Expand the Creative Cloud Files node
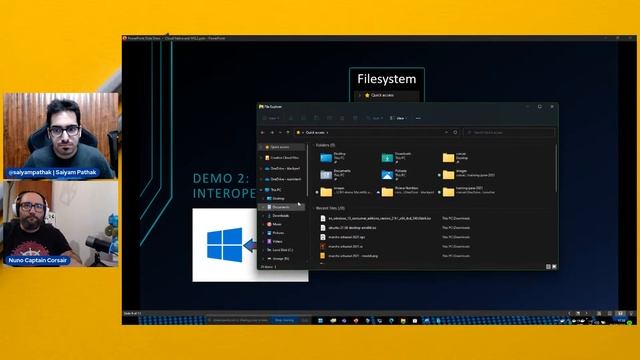640x360 pixels. click(261, 158)
